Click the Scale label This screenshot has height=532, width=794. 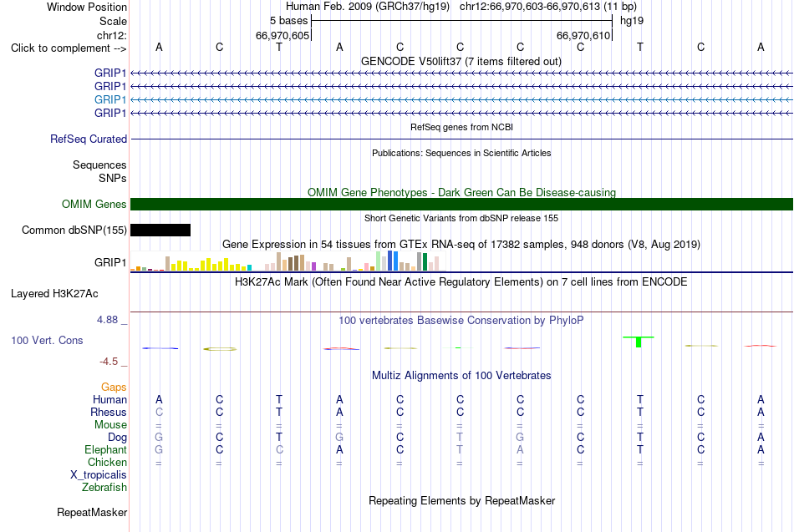coord(113,21)
